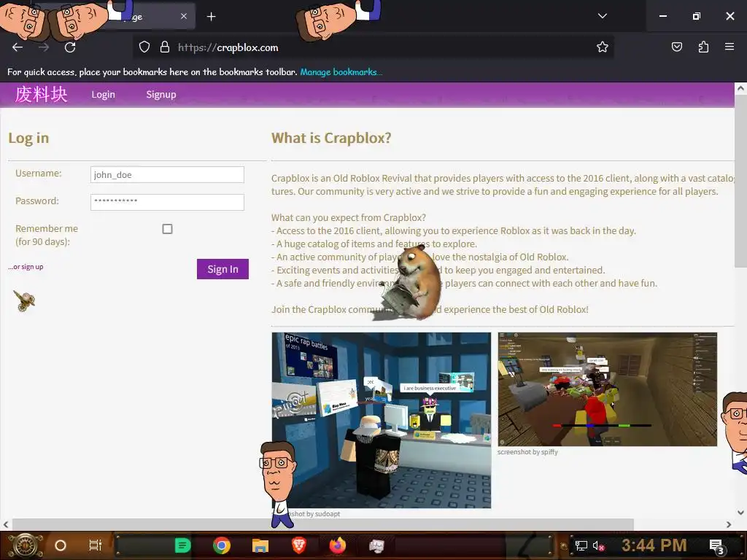Image resolution: width=747 pixels, height=560 pixels.
Task: Open the gray monitor app in taskbar
Action: coord(376,545)
